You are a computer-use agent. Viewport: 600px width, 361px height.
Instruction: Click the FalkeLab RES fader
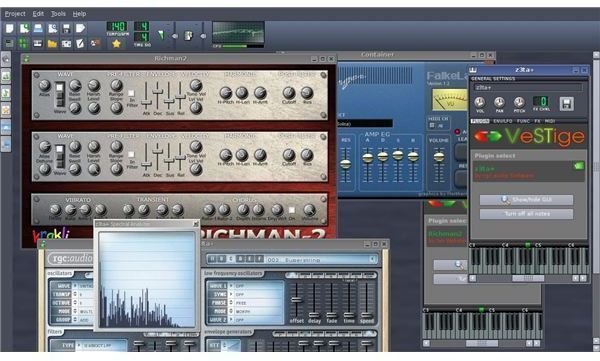click(346, 164)
